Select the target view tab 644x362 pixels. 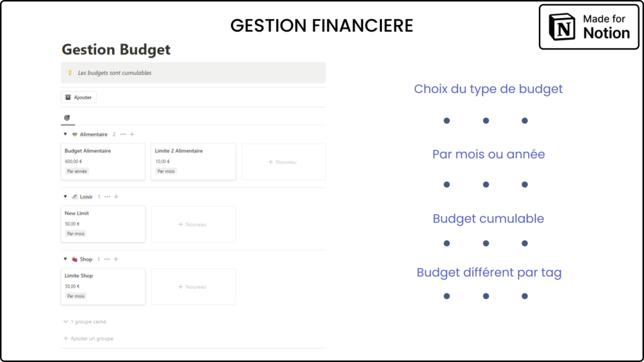[x=67, y=118]
